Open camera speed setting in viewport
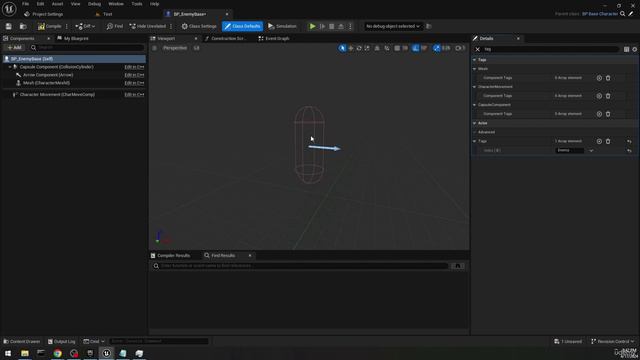Viewport: 640px width, 360px height. pyautogui.click(x=460, y=48)
